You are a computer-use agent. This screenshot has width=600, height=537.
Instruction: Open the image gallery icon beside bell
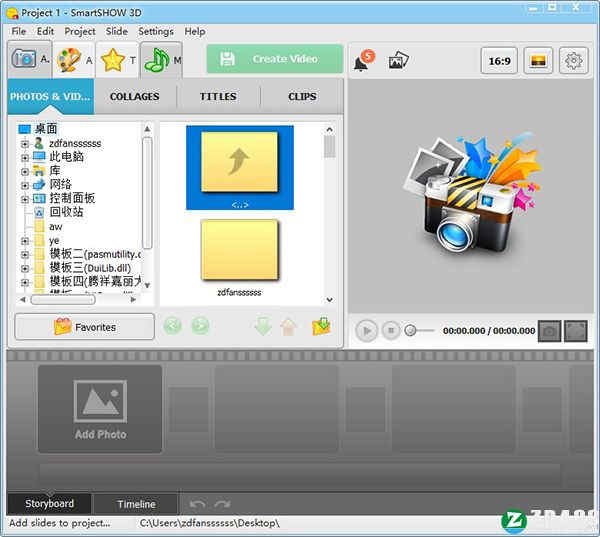point(399,60)
